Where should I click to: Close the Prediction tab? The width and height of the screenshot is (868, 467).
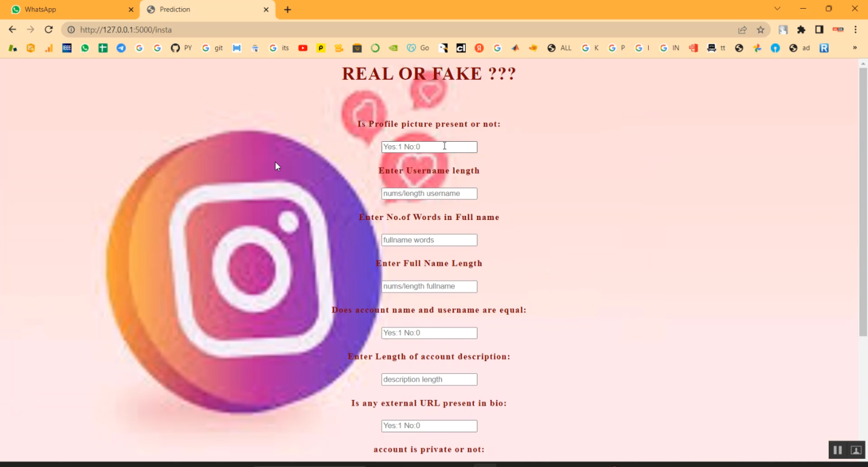coord(266,10)
